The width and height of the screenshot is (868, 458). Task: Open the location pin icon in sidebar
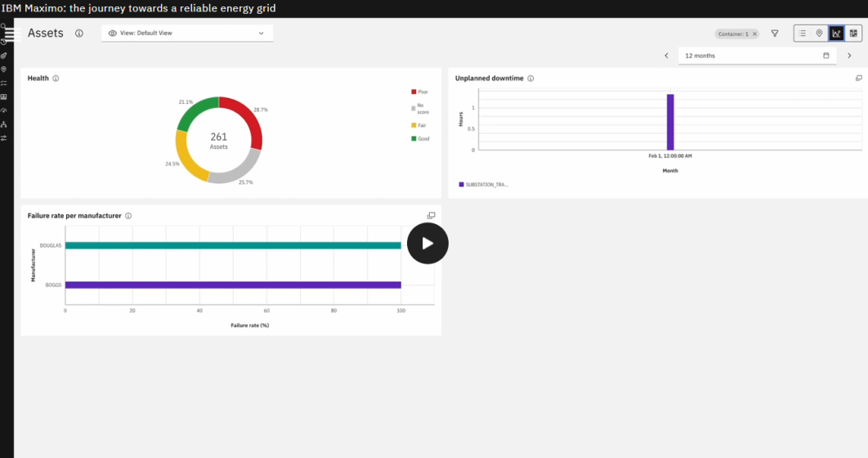click(3, 70)
